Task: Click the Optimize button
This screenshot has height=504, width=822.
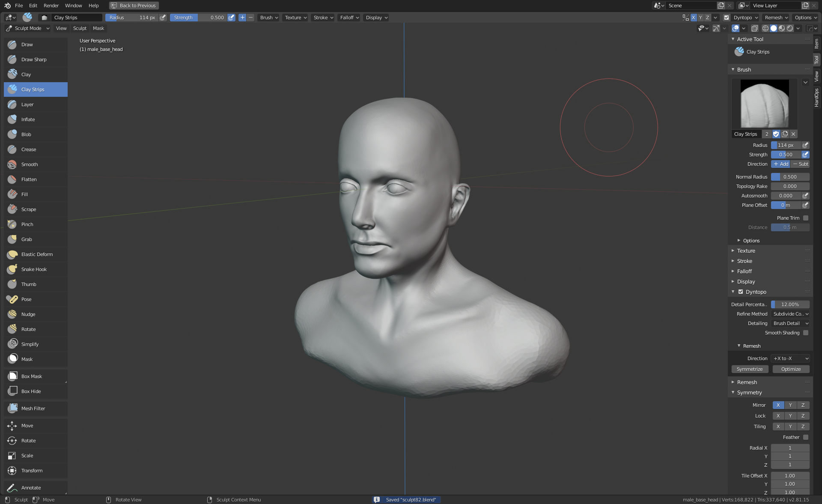Action: [791, 369]
